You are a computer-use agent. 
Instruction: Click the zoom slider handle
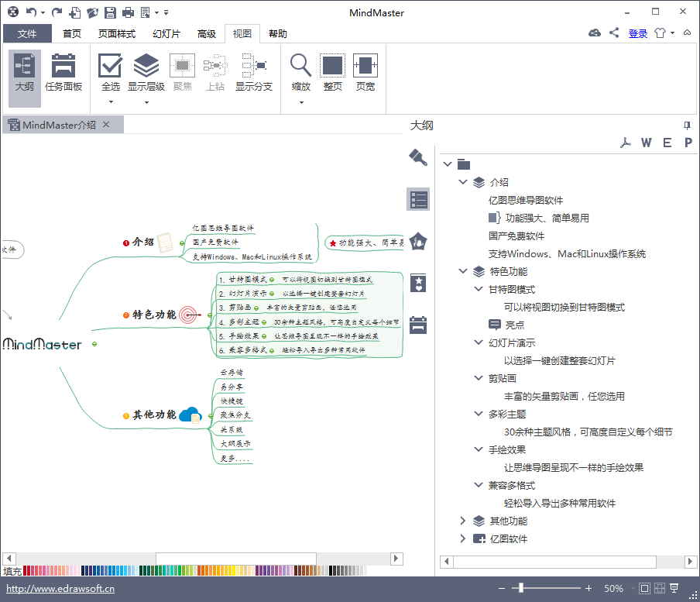[x=520, y=588]
